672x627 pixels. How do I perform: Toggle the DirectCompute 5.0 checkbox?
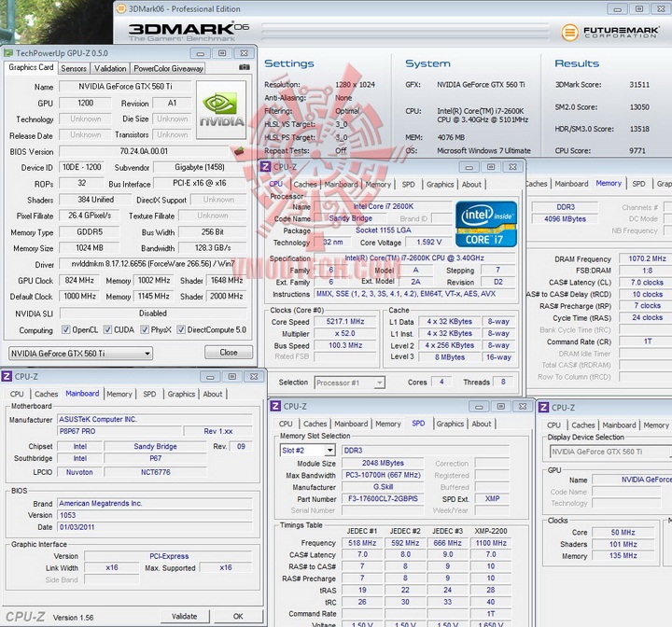click(181, 329)
